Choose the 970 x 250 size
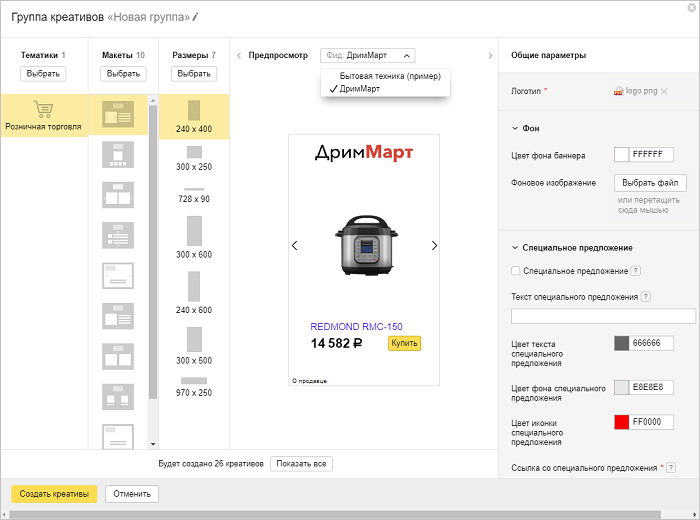Screen dimensions: 700x520 (194, 387)
